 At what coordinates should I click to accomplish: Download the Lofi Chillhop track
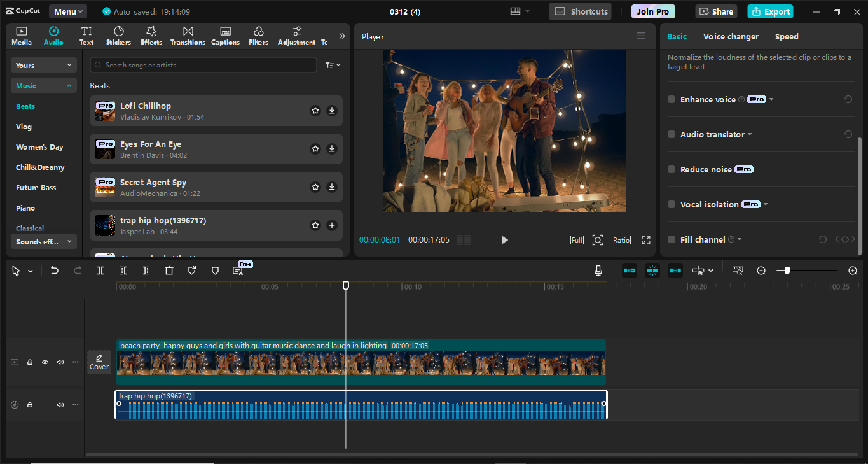(x=331, y=111)
